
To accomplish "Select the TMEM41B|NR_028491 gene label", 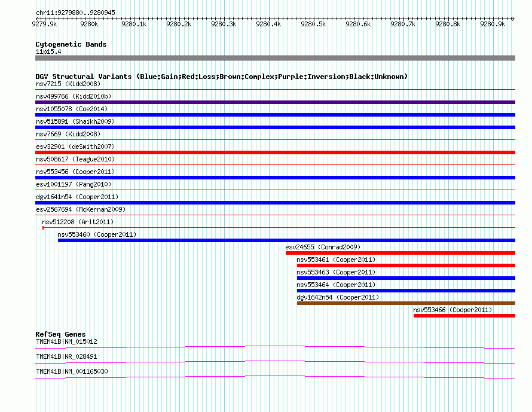I will pos(66,356).
